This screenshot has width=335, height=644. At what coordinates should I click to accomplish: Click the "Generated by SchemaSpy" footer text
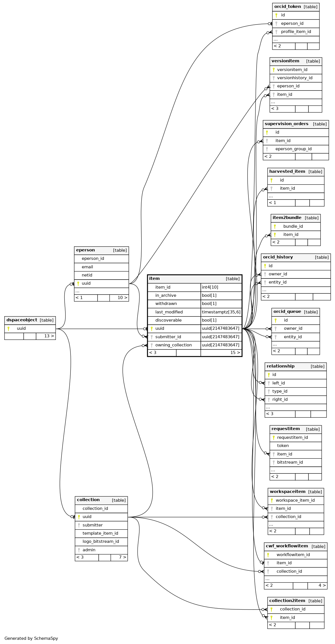click(31, 638)
